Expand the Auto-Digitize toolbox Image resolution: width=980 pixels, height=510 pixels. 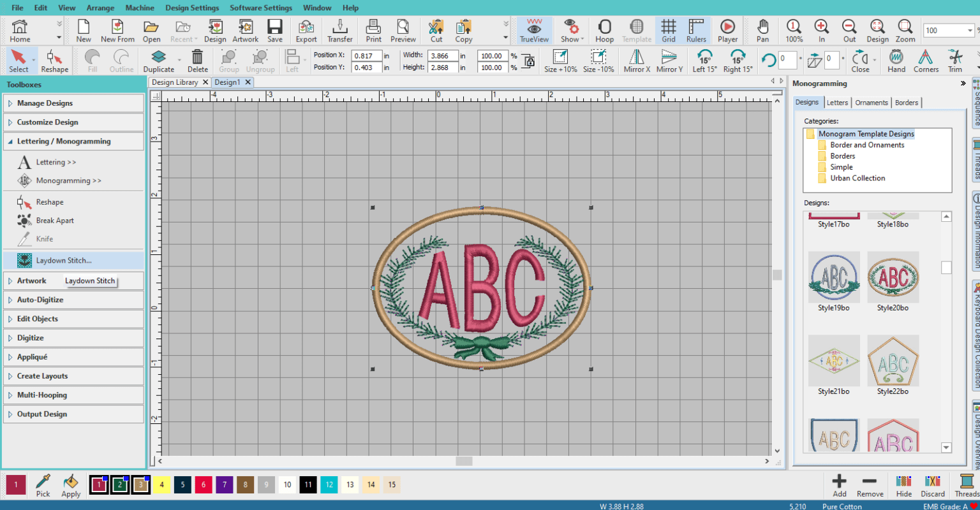45,300
